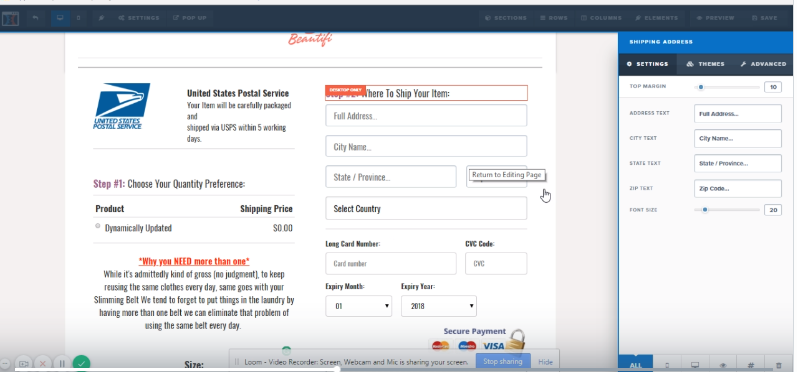Click the undo arrow icon in top toolbar
Image resolution: width=797 pixels, height=372 pixels.
pos(35,18)
